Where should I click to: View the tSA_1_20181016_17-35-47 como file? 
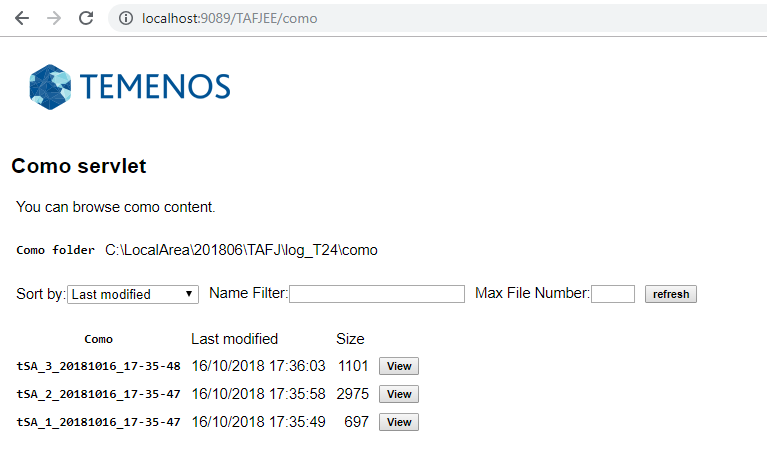pyautogui.click(x=398, y=422)
